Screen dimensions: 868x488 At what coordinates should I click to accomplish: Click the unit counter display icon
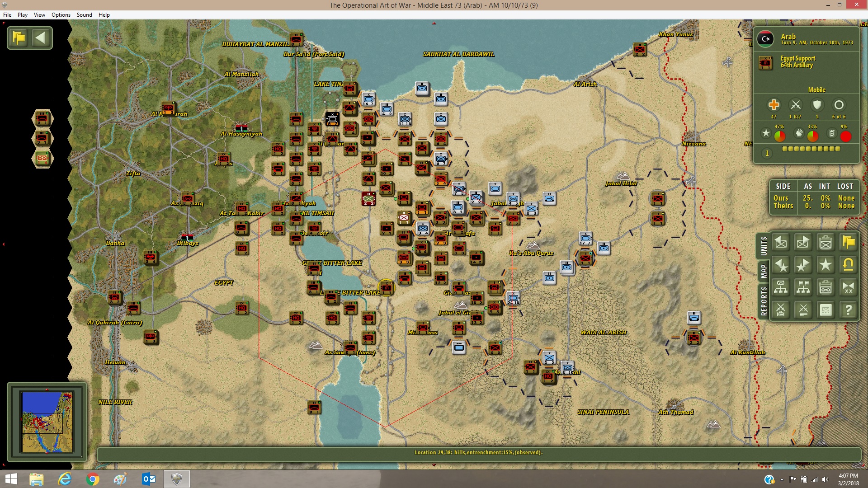click(x=826, y=310)
